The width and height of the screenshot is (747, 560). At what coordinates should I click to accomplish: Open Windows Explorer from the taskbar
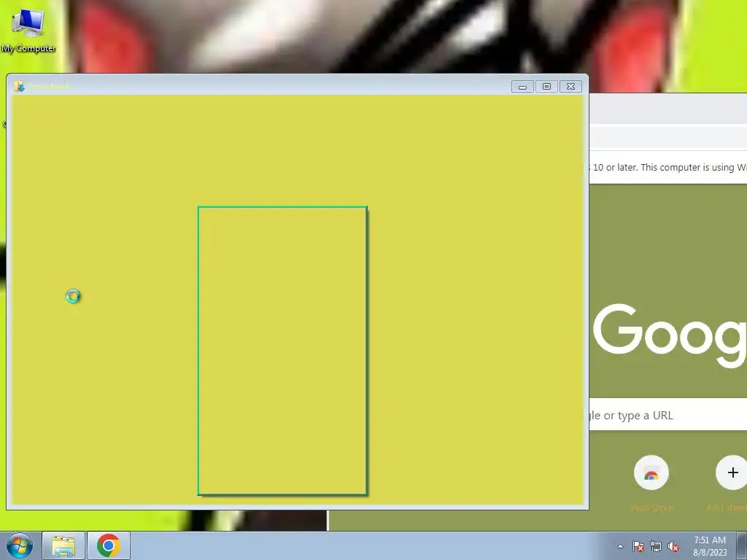coord(63,545)
